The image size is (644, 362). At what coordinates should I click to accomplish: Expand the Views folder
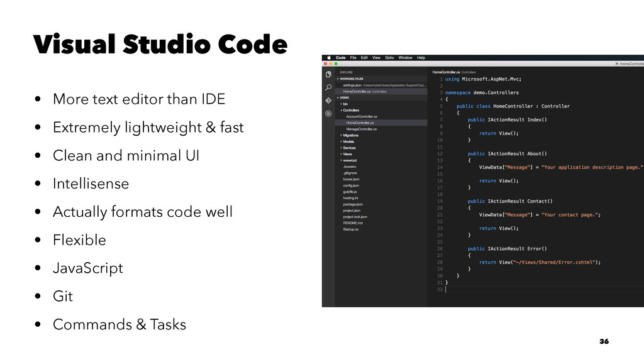(x=341, y=155)
